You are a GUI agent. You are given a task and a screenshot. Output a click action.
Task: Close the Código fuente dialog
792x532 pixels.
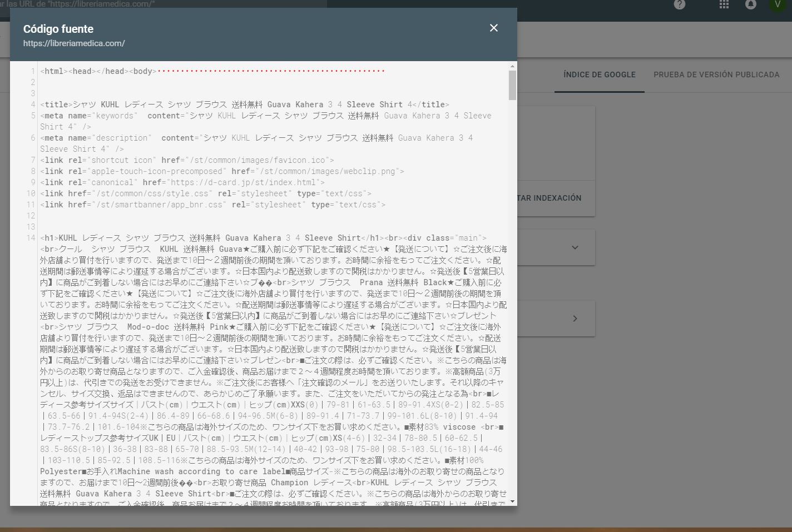[493, 28]
